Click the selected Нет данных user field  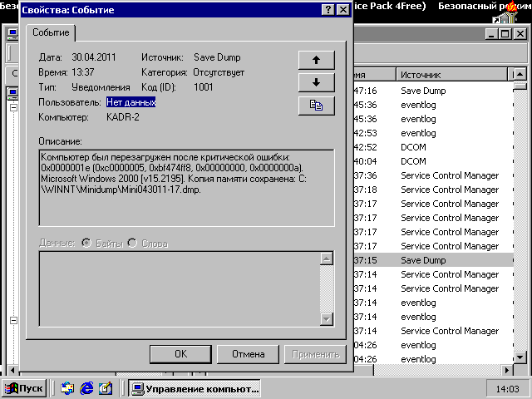click(x=131, y=102)
